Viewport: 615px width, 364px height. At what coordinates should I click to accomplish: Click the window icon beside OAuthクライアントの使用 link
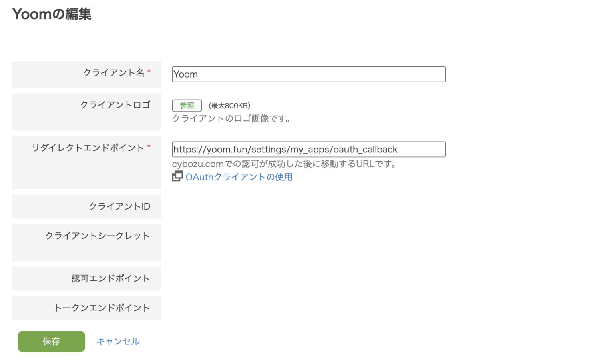coord(177,176)
